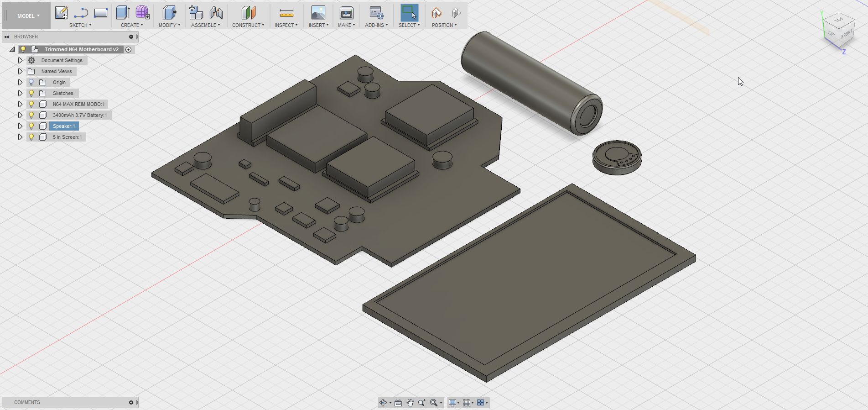The width and height of the screenshot is (868, 410).
Task: Open the ASSEMBLE menu
Action: pos(205,25)
